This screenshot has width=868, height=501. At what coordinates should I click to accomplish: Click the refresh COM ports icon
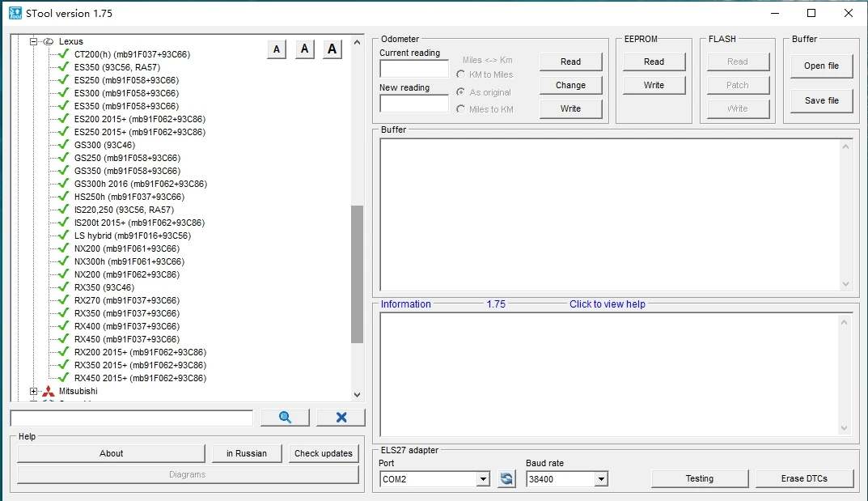(x=506, y=479)
